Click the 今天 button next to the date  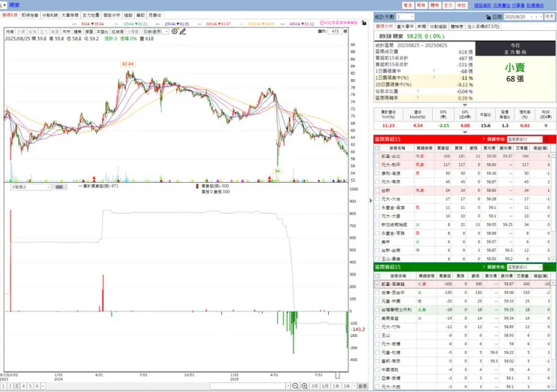coord(549,17)
